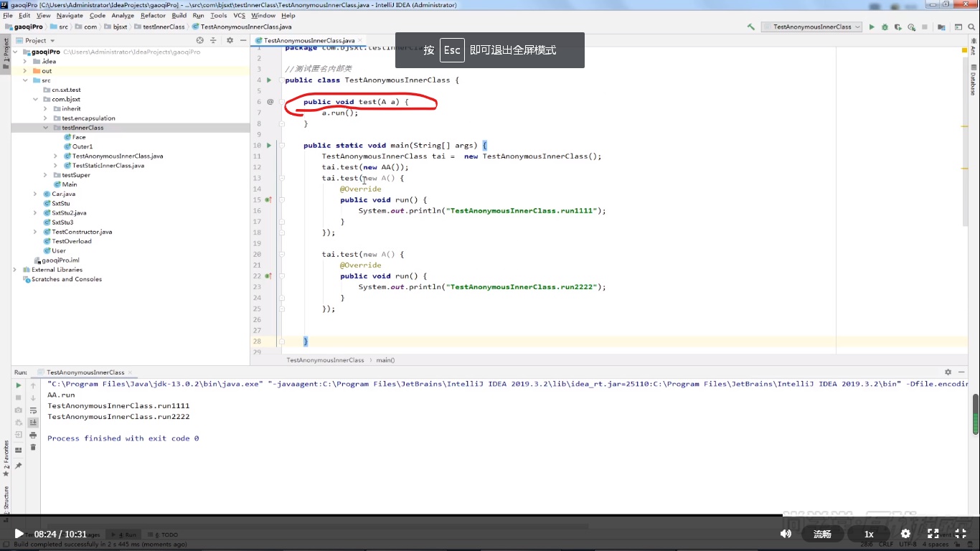Click the run gutter arrow beside main method
The height and width of the screenshot is (551, 980).
point(270,145)
